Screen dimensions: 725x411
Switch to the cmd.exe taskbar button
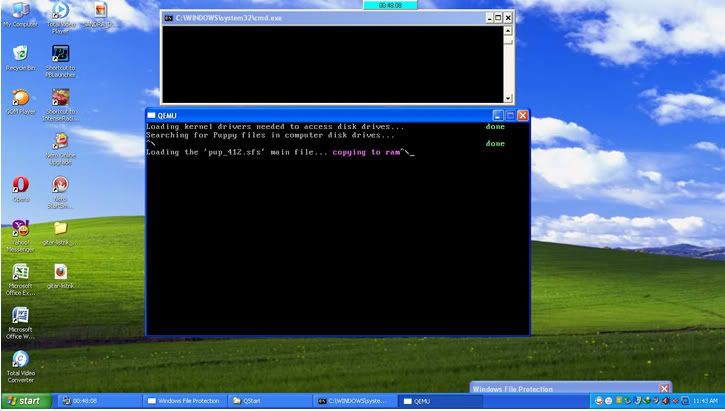click(356, 401)
